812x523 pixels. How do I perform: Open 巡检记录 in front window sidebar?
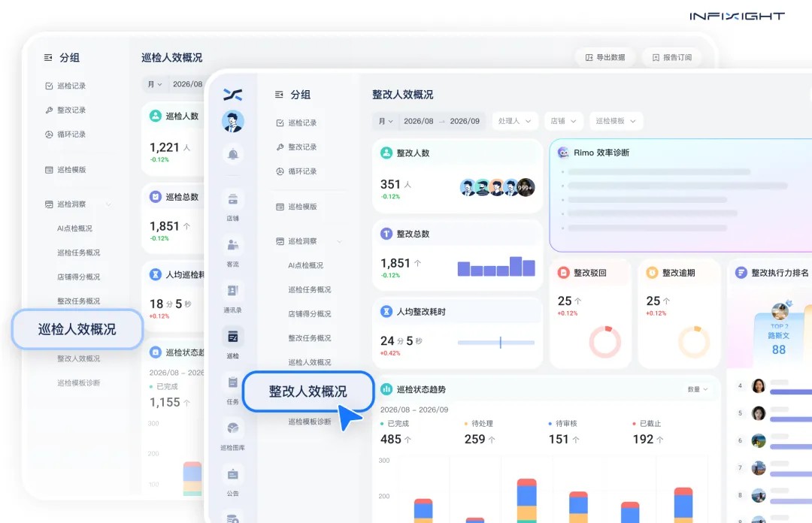296,122
